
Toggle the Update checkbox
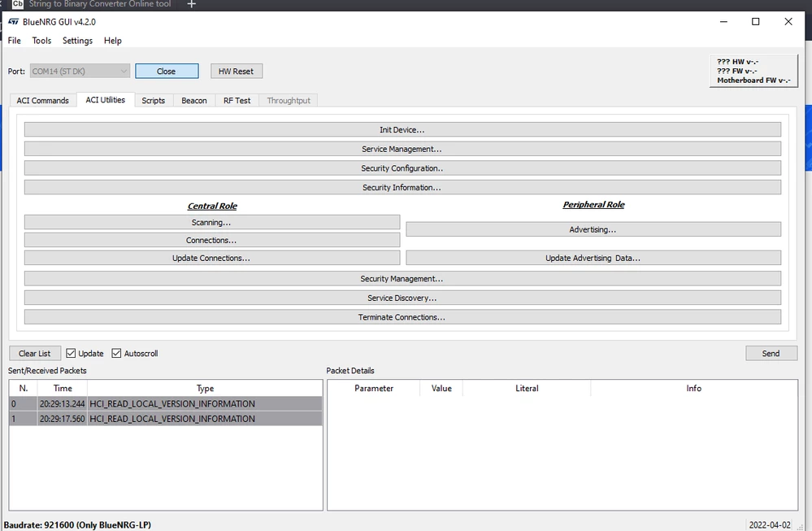(71, 353)
